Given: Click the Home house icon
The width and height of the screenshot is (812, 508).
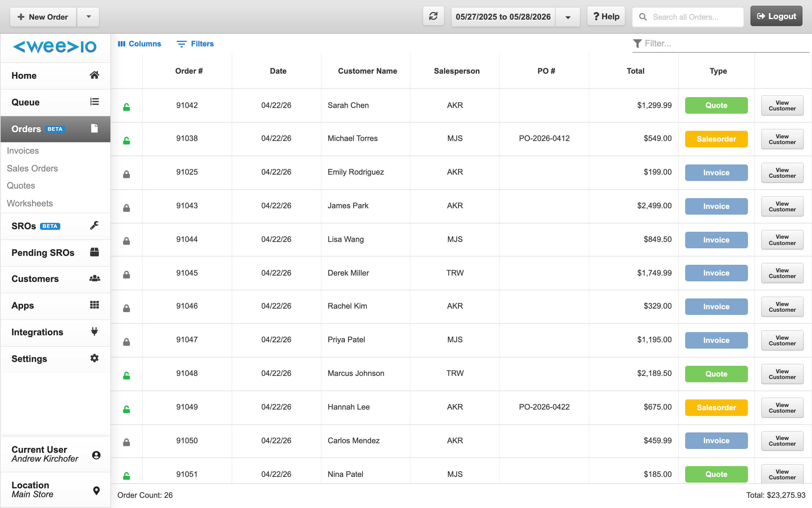Looking at the screenshot, I should pos(94,75).
